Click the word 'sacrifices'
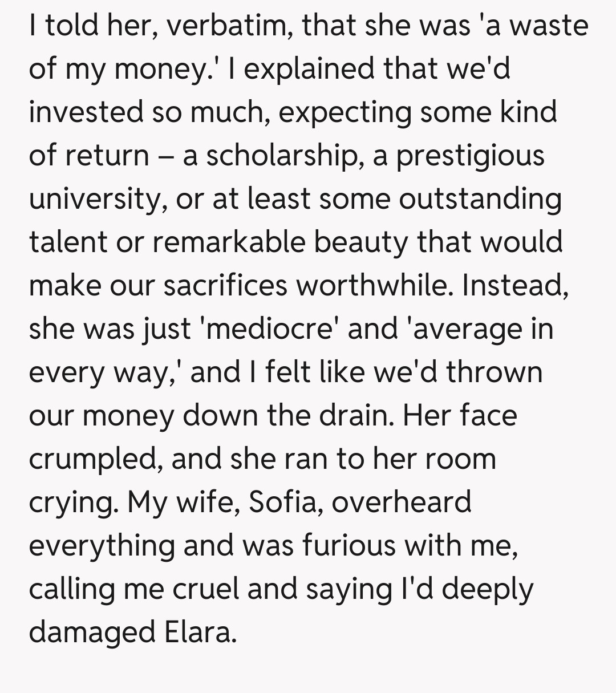 (x=225, y=285)
